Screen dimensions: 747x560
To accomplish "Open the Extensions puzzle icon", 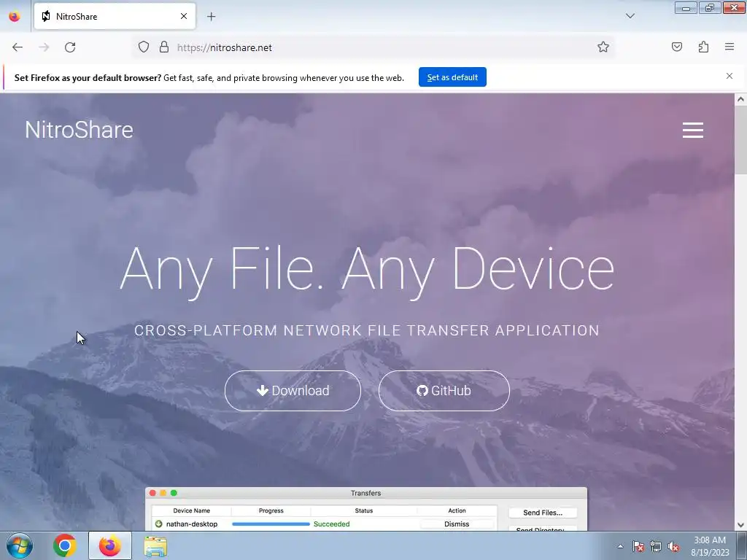I will pos(703,47).
